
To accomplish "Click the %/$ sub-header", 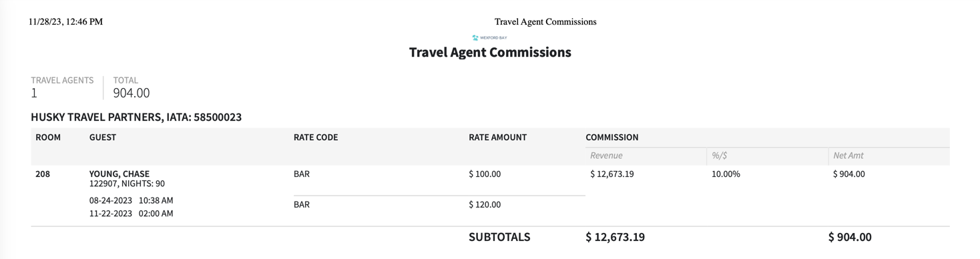I will 720,156.
